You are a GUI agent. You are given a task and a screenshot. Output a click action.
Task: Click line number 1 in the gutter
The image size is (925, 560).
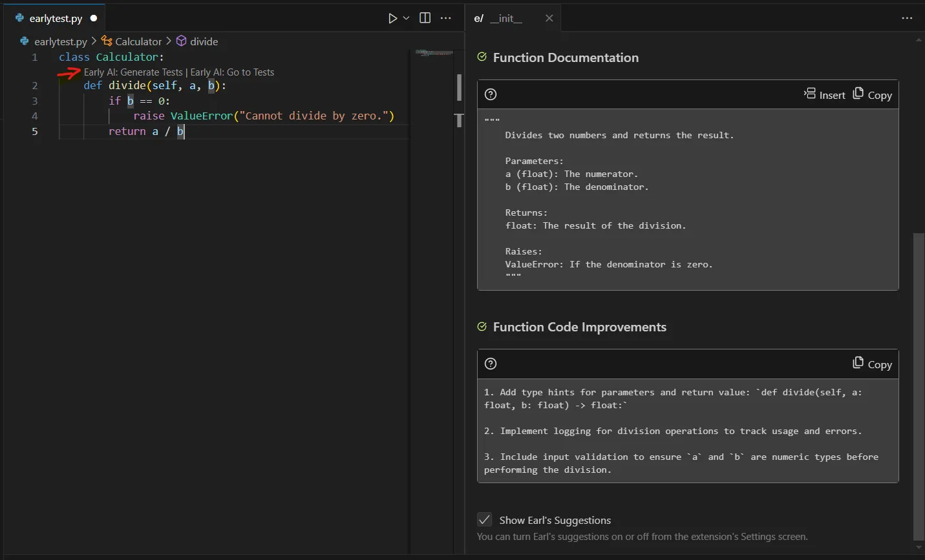(35, 57)
